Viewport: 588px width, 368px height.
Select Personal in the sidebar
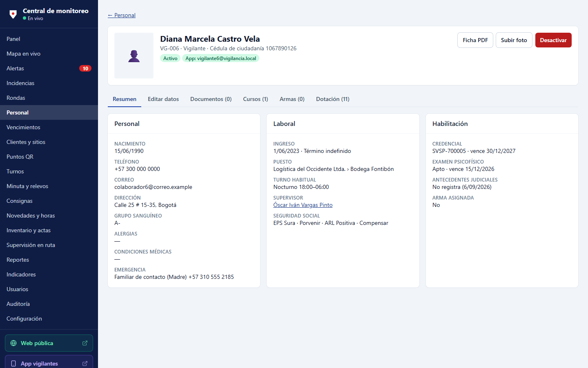tap(49, 112)
